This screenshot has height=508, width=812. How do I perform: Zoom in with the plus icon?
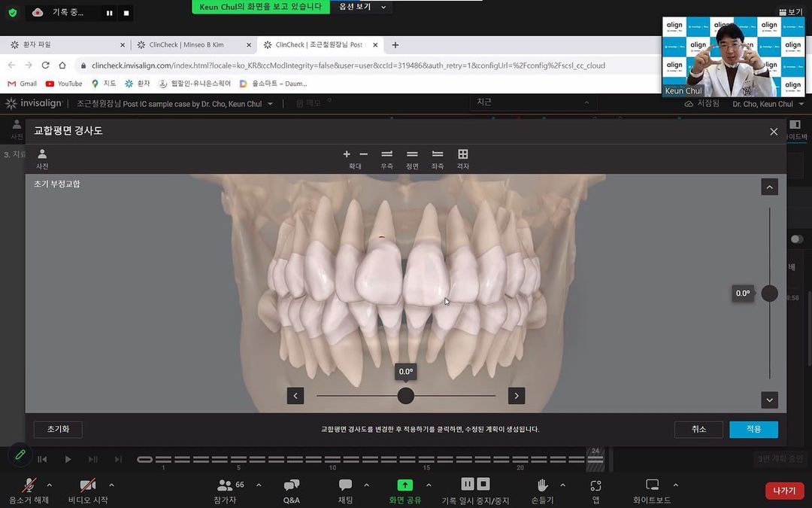pos(347,154)
